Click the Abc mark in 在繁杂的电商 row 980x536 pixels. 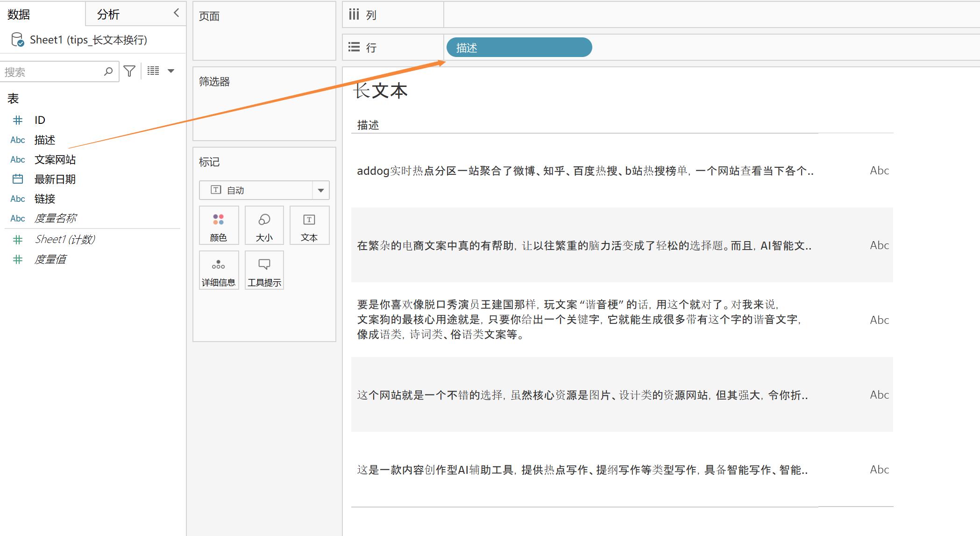pos(879,245)
